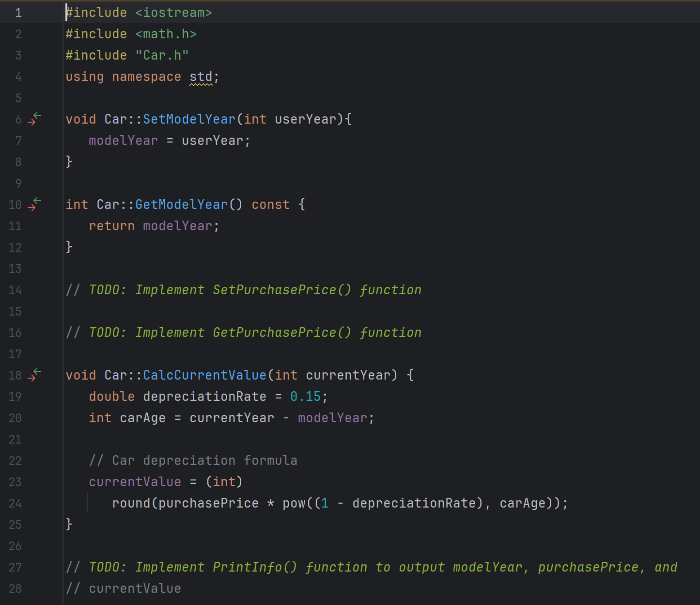Click the green gutter arrow next to GetModelYear

pyautogui.click(x=37, y=201)
